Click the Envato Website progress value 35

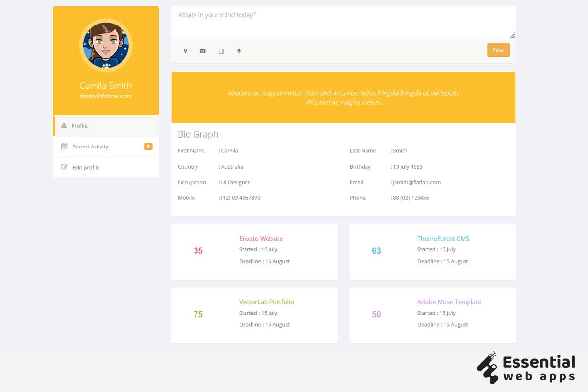click(198, 251)
